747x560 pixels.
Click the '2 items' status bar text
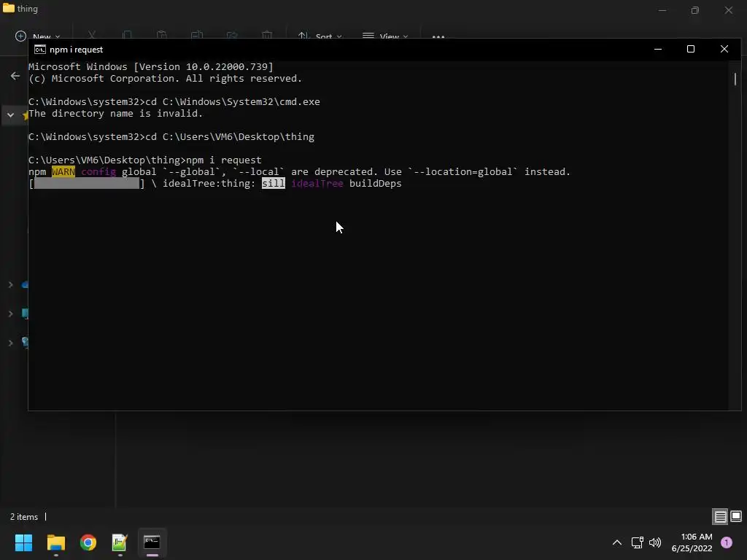[24, 517]
